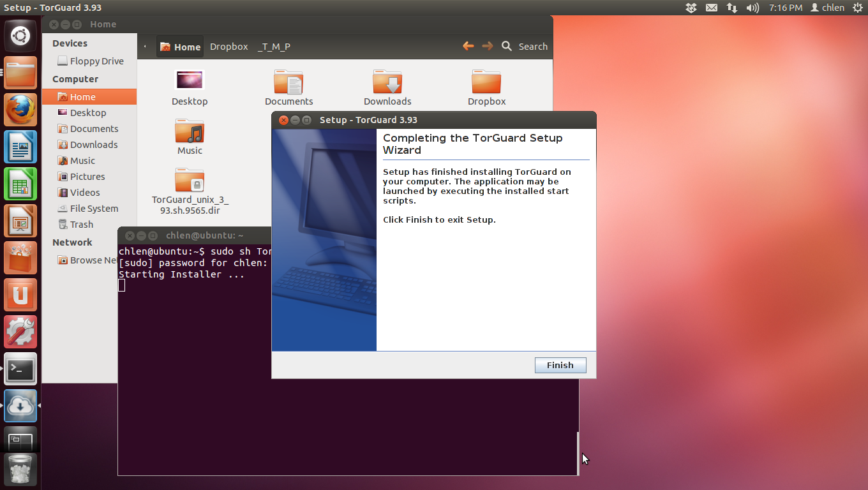
Task: Click the Home window title bar
Action: pyautogui.click(x=297, y=24)
